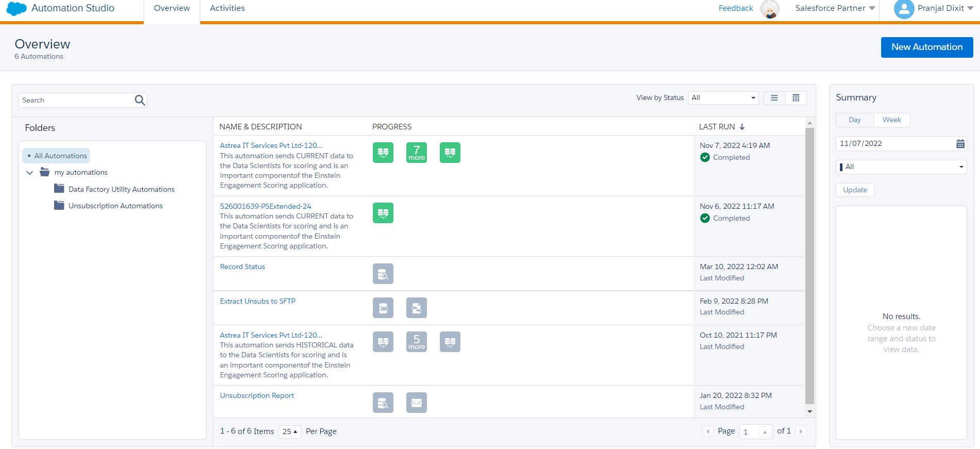Switch to grid view layout
The width and height of the screenshot is (980, 449).
pyautogui.click(x=796, y=98)
